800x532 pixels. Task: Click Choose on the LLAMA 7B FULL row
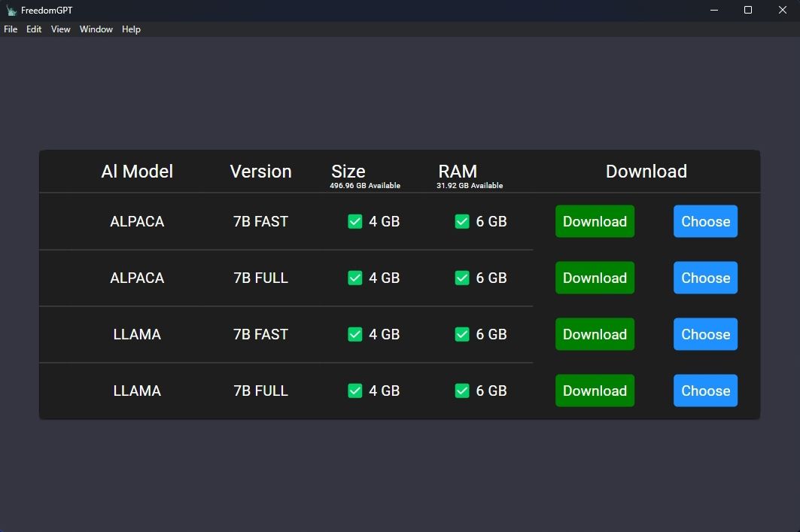pyautogui.click(x=705, y=391)
